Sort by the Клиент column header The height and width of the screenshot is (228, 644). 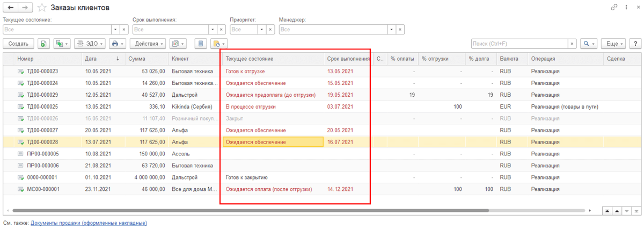194,59
